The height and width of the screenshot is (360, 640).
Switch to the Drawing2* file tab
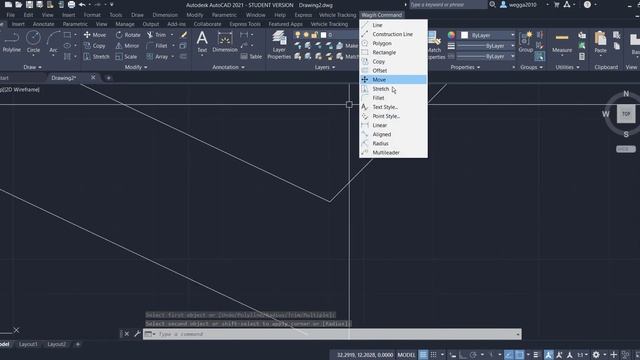[64, 78]
